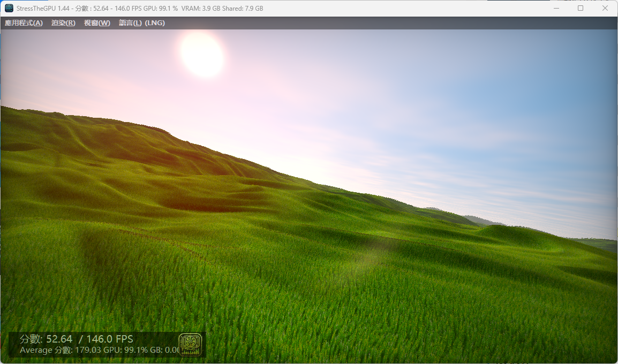Open the (LNG) menu
The width and height of the screenshot is (618, 364).
tap(155, 22)
